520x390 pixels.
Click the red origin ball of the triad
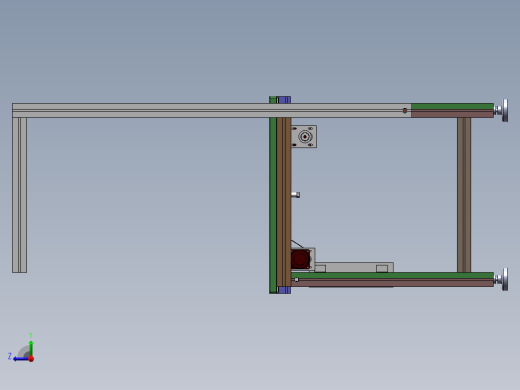(x=31, y=359)
